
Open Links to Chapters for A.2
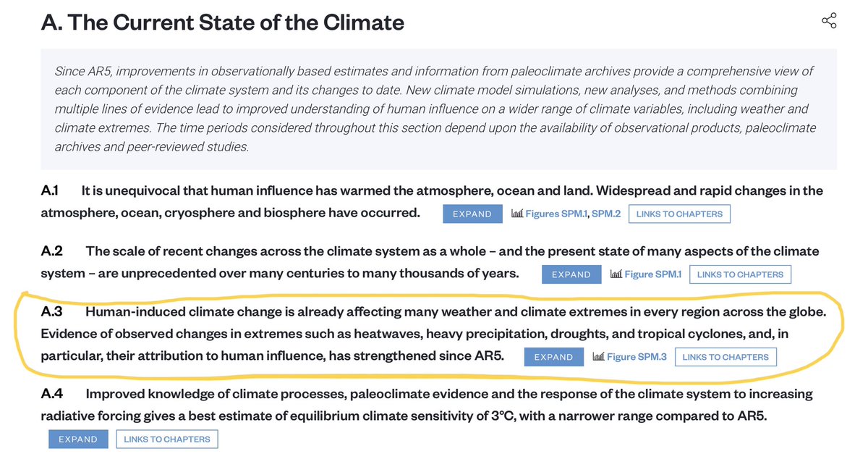[740, 275]
